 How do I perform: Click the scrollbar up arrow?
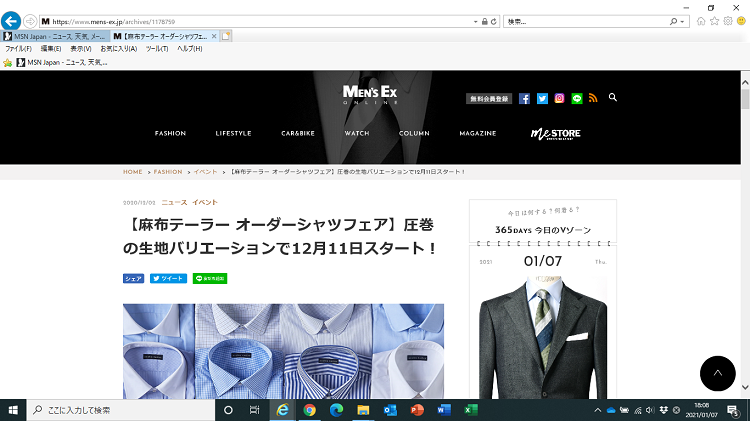pos(745,82)
